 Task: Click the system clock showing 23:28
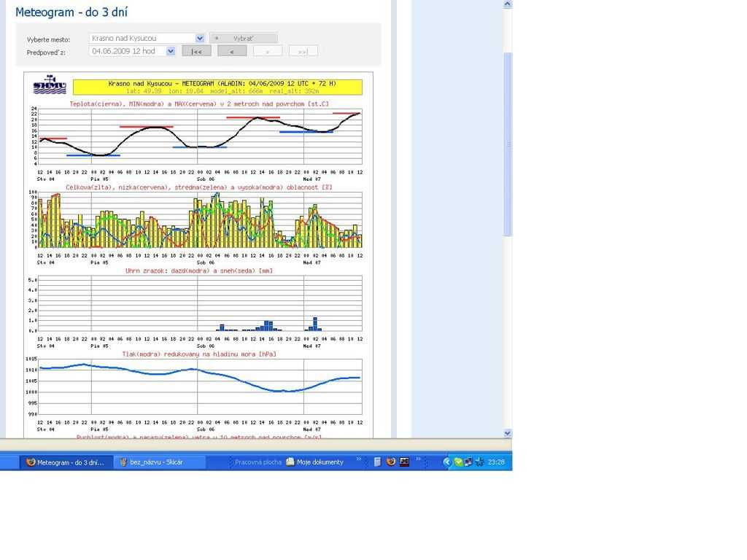pos(496,462)
